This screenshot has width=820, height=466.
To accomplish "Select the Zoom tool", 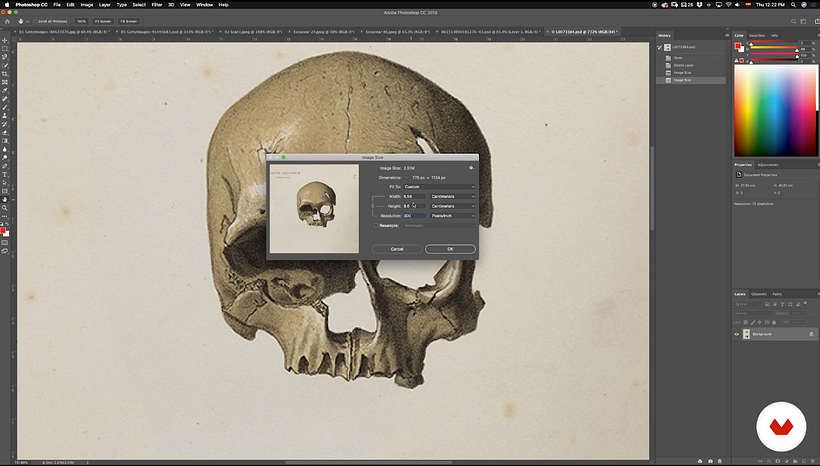I will 5,208.
